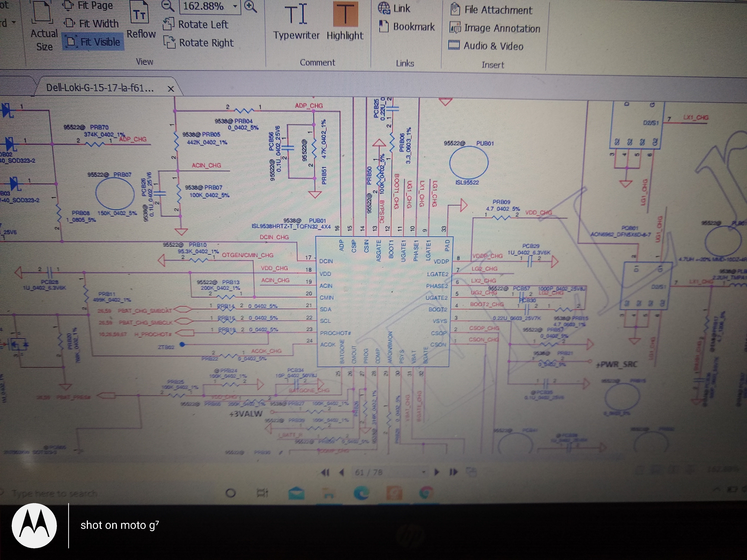The height and width of the screenshot is (560, 747).
Task: Open Cortana circle icon on taskbar
Action: pyautogui.click(x=231, y=493)
